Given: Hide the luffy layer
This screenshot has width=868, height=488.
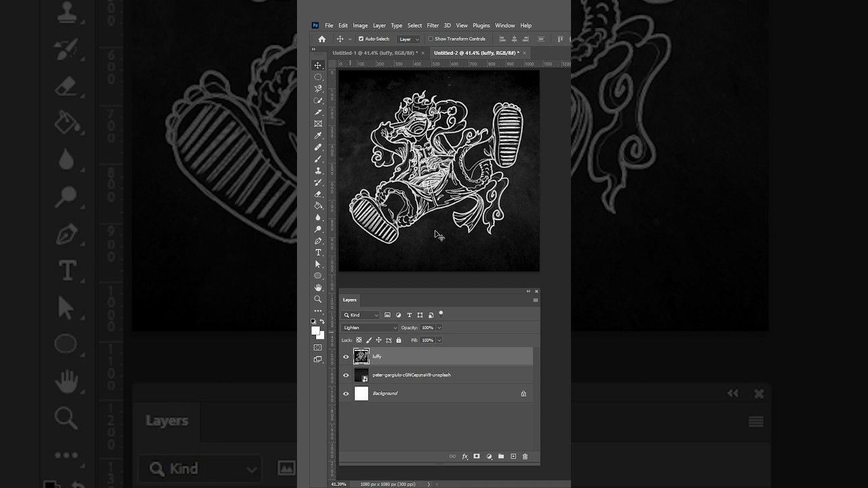Looking at the screenshot, I should [x=346, y=357].
